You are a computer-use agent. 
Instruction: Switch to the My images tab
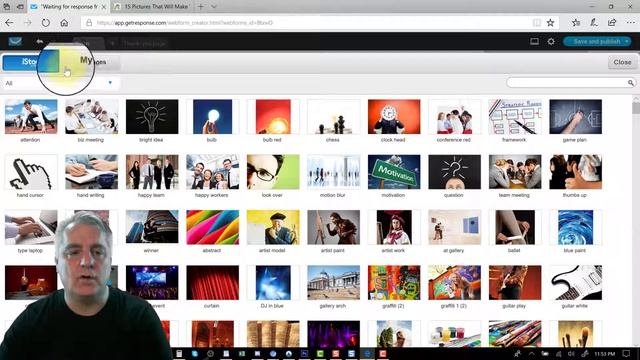click(90, 62)
